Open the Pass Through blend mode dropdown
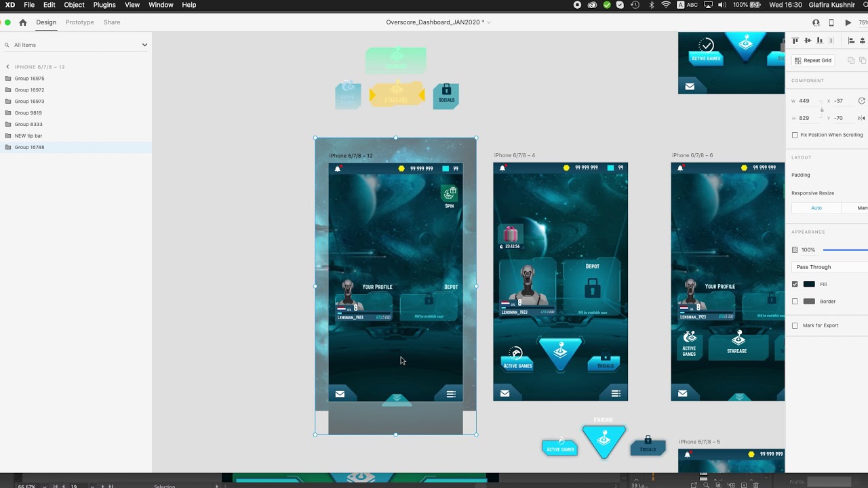 (830, 267)
